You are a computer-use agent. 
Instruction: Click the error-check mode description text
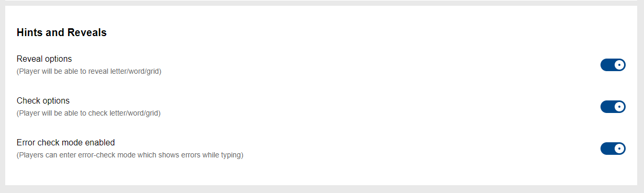click(130, 155)
